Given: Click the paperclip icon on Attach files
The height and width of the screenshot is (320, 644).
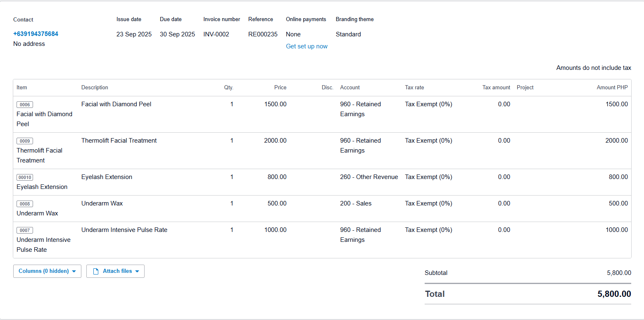Looking at the screenshot, I should pyautogui.click(x=96, y=271).
